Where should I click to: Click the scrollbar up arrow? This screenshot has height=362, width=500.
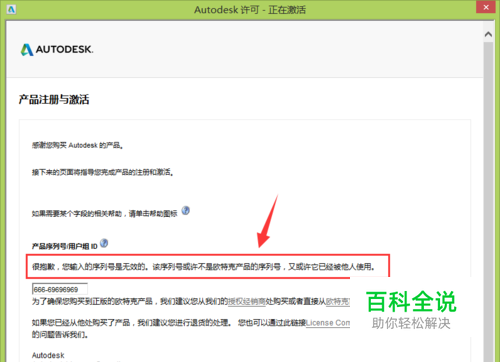pyautogui.click(x=488, y=34)
